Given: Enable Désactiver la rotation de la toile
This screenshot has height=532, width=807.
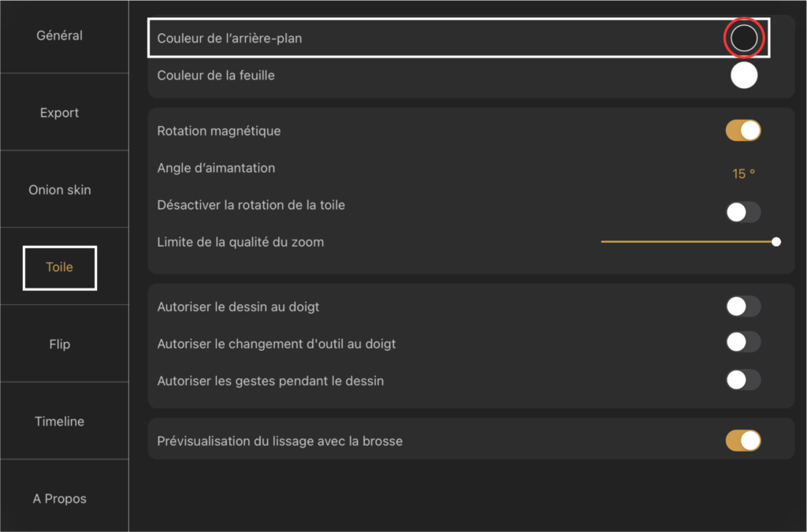Looking at the screenshot, I should pyautogui.click(x=743, y=212).
